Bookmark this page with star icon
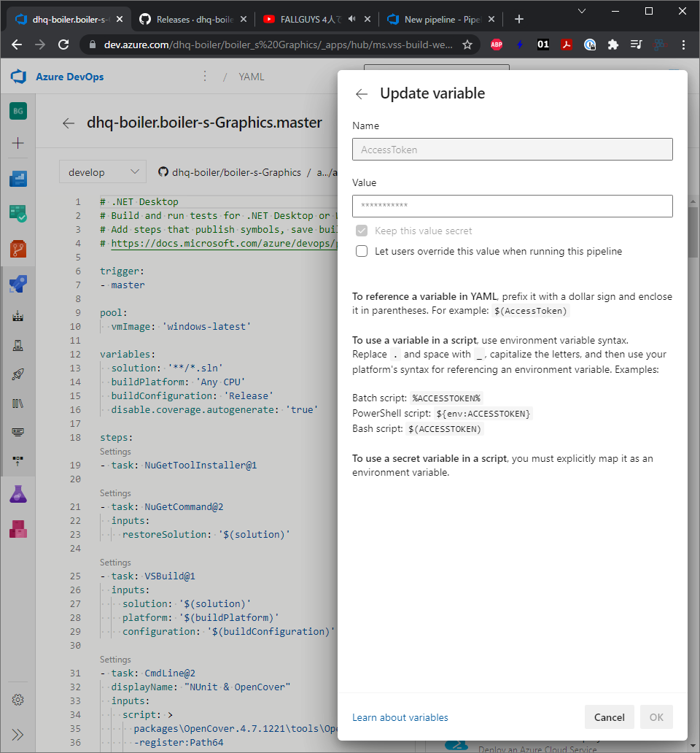Screen dimensions: 700x753 click(x=467, y=45)
